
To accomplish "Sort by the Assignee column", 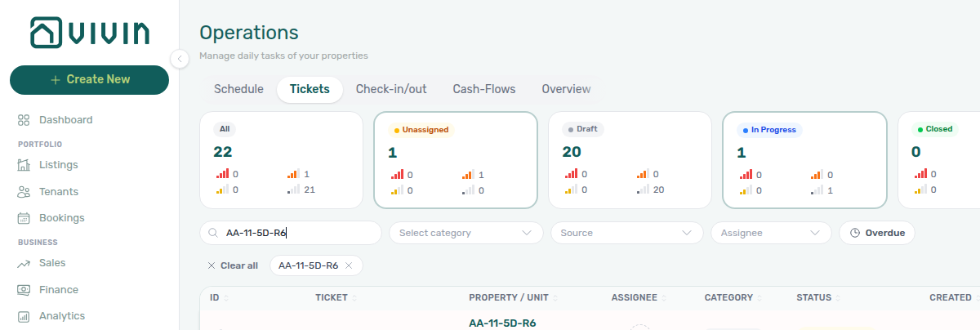I will [639, 298].
